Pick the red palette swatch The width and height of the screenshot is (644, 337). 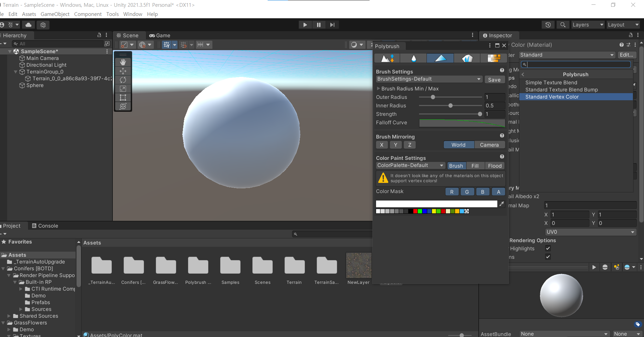click(415, 211)
